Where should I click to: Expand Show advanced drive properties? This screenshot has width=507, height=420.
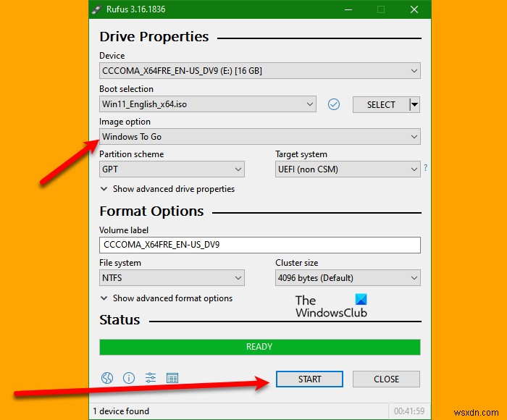[168, 189]
